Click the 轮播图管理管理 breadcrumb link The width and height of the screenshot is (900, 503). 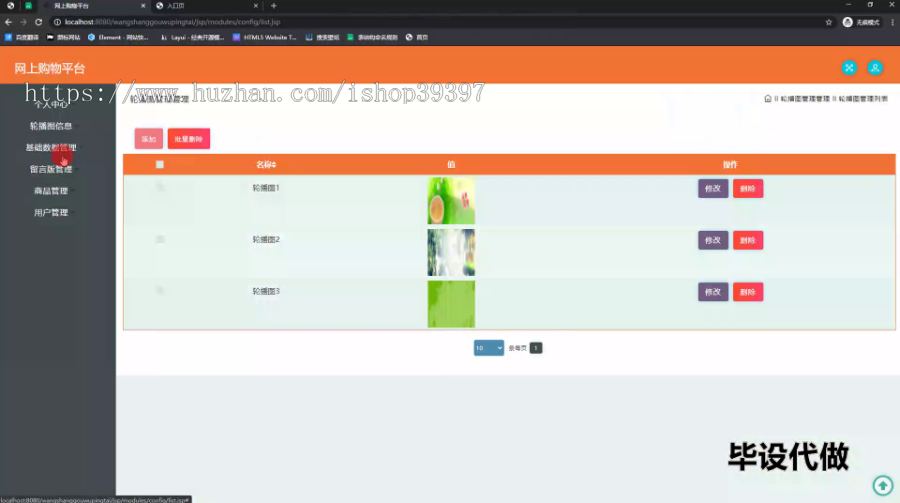click(805, 99)
